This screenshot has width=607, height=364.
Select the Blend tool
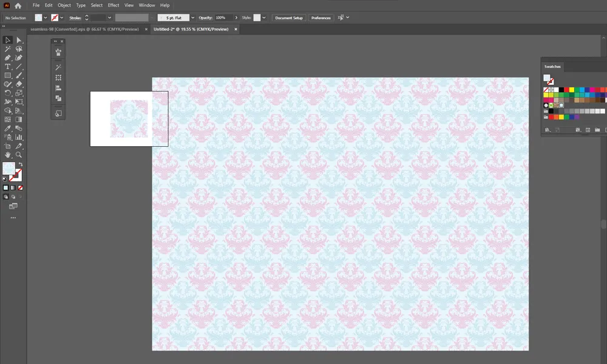coord(19,129)
